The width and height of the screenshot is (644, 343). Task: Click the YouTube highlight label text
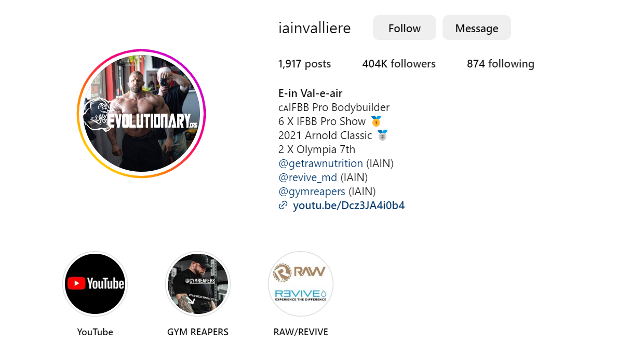pyautogui.click(x=95, y=332)
